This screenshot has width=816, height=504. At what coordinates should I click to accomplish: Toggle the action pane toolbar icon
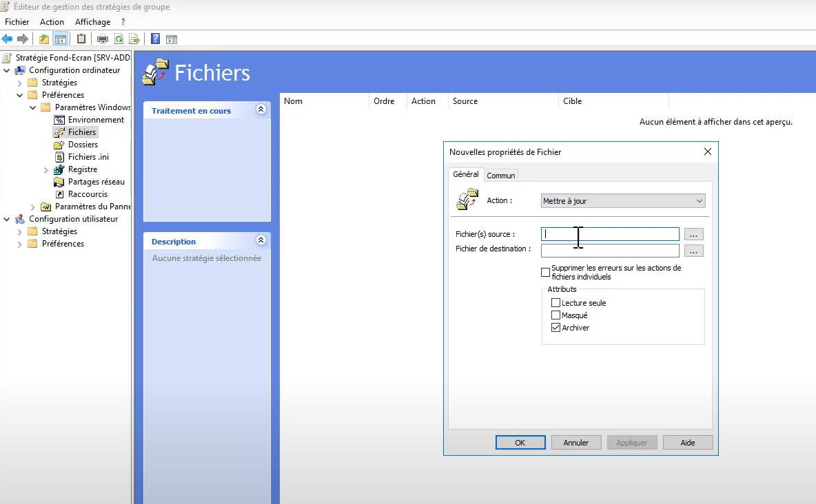tap(171, 39)
